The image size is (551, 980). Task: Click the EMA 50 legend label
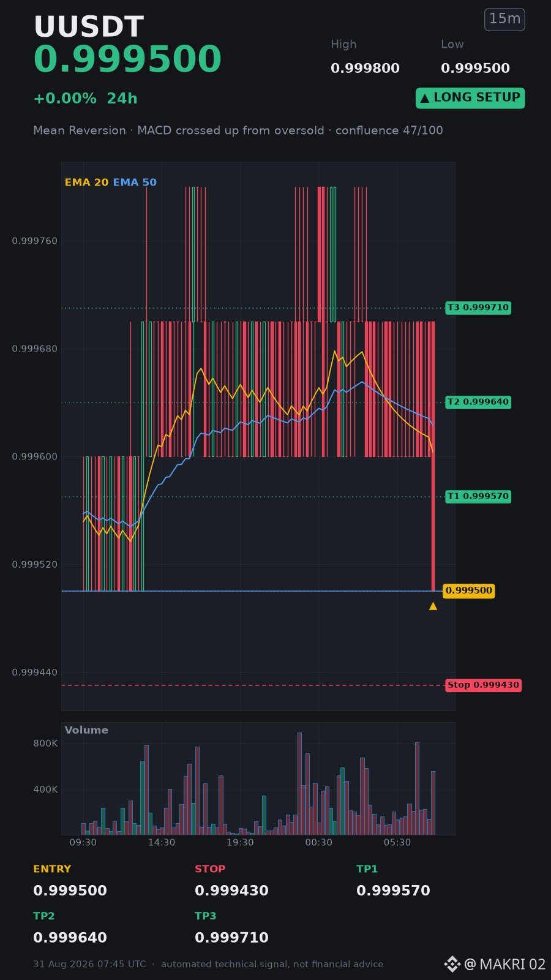click(135, 183)
